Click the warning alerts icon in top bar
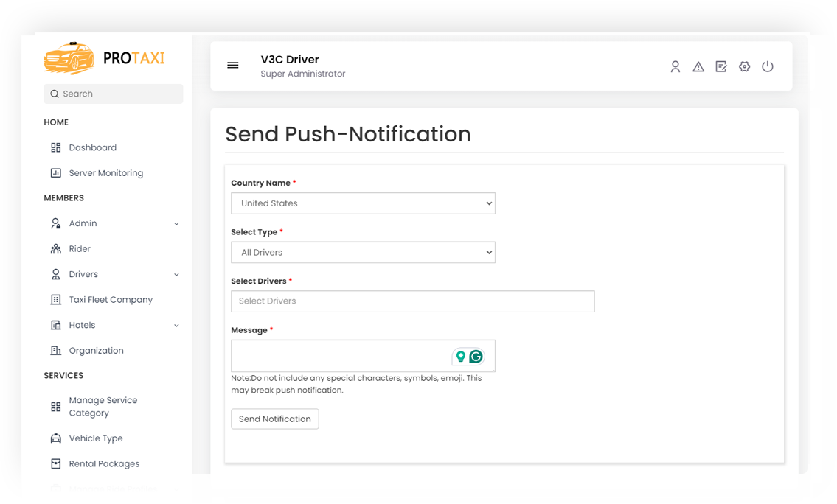Screen dimensions: 837x504 pos(698,66)
